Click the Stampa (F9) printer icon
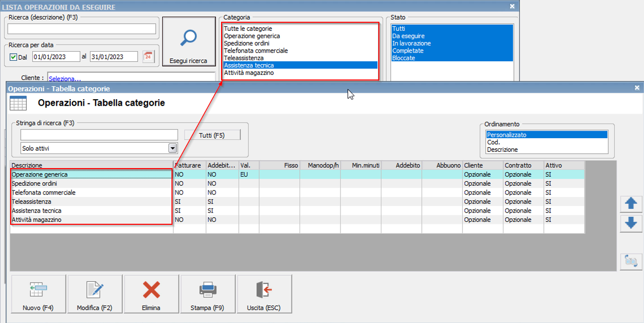The width and height of the screenshot is (644, 323). 207,295
